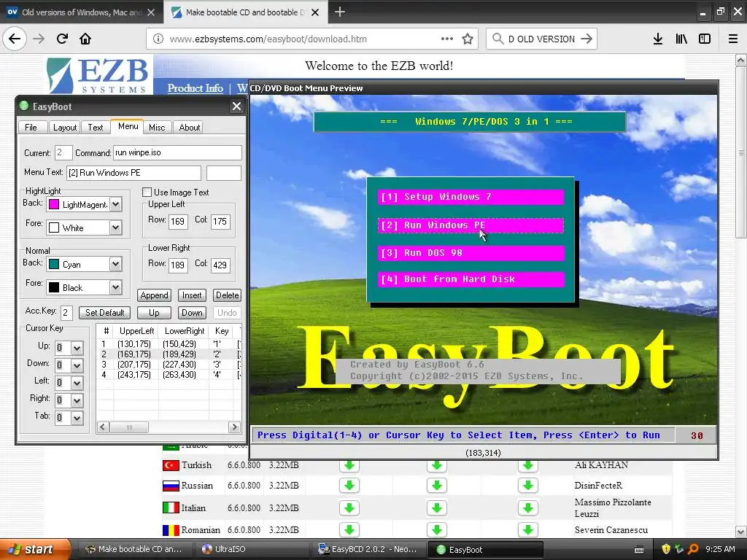Screen dimensions: 747x560
Task: Click middle green download arrow in Turkish row
Action: (x=437, y=464)
